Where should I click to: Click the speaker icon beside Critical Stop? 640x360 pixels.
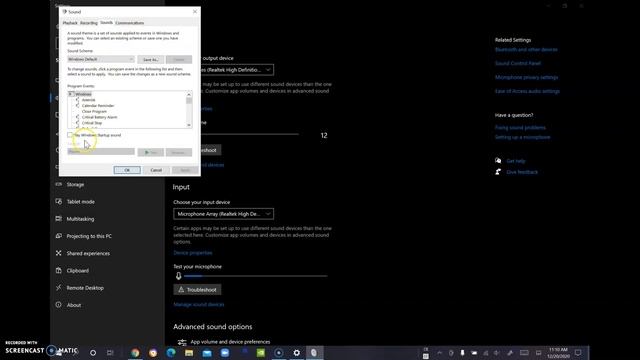click(78, 122)
